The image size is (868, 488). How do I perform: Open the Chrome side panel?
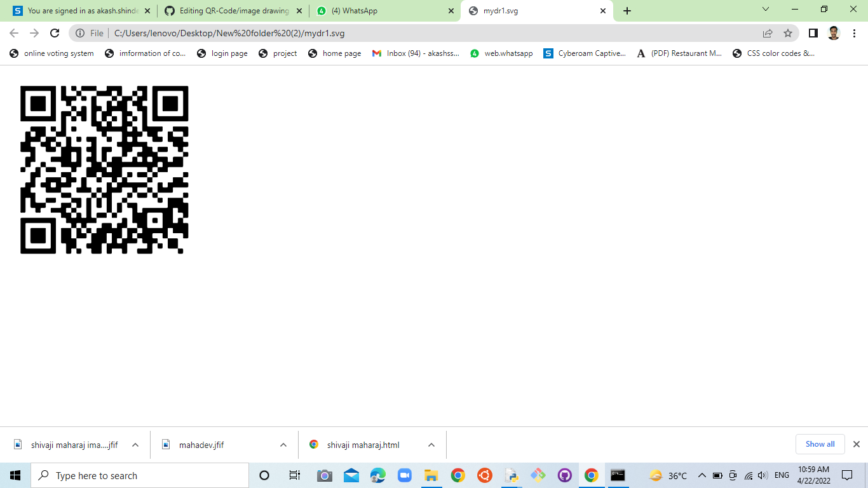pyautogui.click(x=813, y=33)
